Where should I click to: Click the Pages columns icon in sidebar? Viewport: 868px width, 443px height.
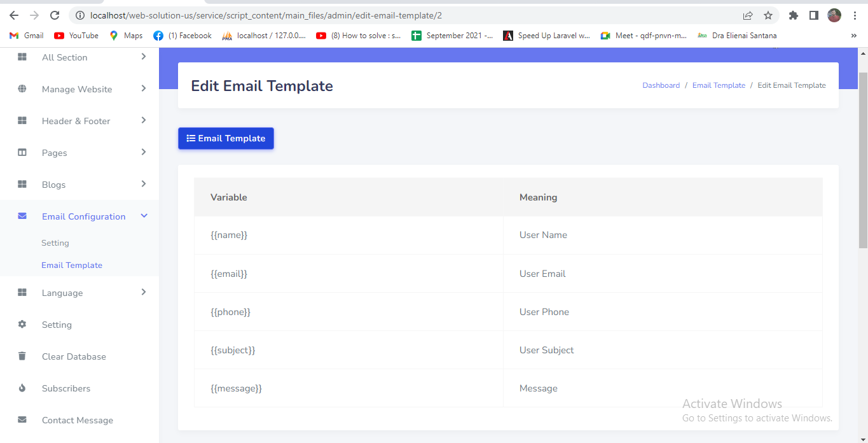tap(22, 153)
